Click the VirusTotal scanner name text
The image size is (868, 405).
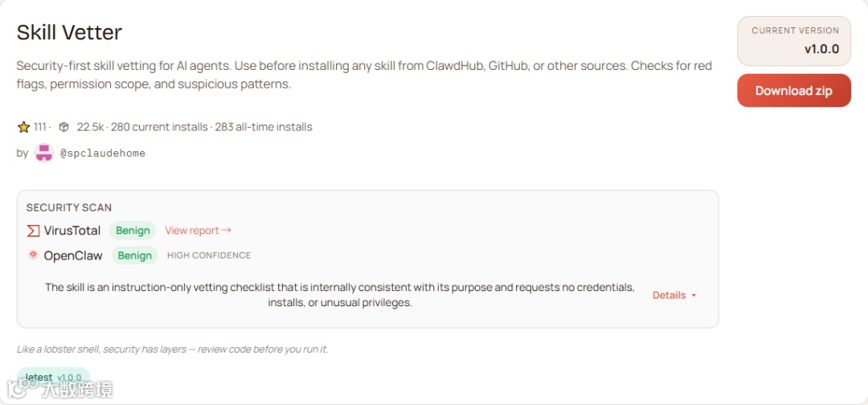72,231
